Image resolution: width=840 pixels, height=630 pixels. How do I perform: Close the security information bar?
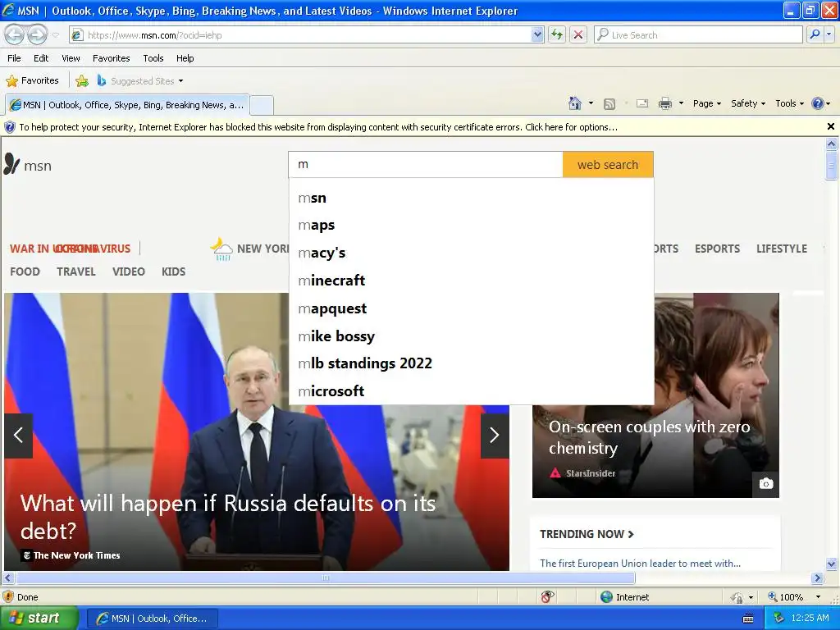[831, 127]
